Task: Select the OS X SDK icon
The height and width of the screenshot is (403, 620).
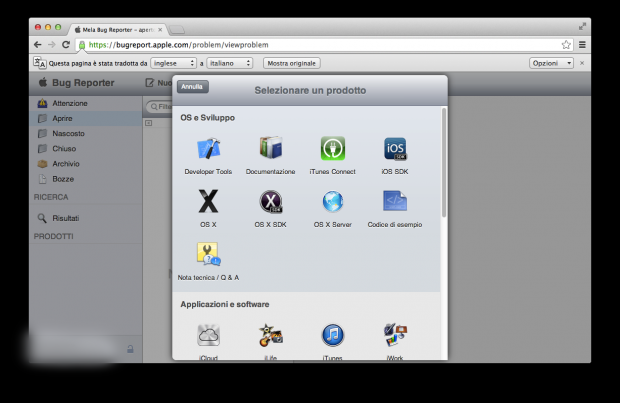Action: coord(270,201)
